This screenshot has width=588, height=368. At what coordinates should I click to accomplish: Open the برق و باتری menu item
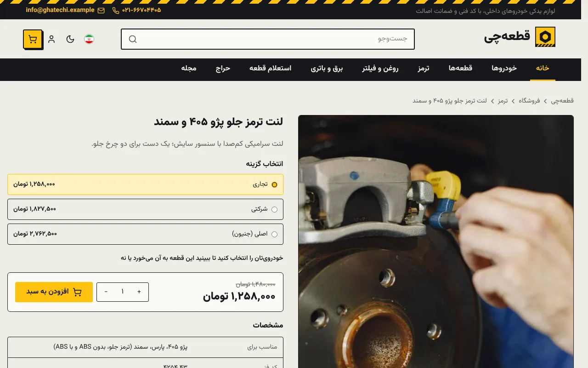327,69
